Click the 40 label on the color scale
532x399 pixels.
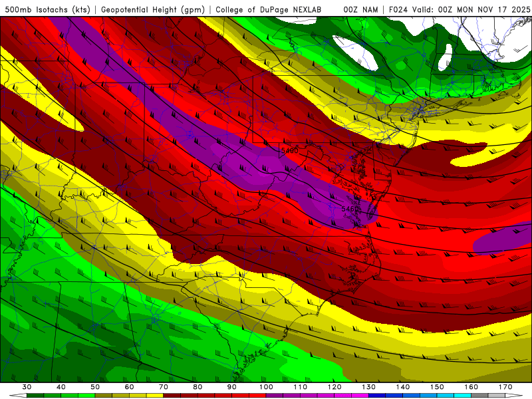pos(61,387)
